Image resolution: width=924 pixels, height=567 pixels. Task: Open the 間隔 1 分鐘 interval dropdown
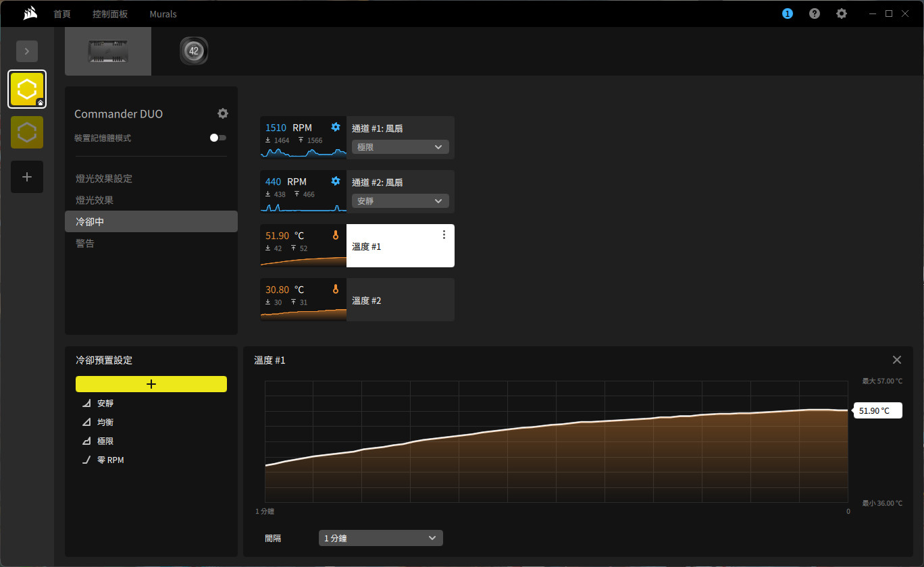381,538
